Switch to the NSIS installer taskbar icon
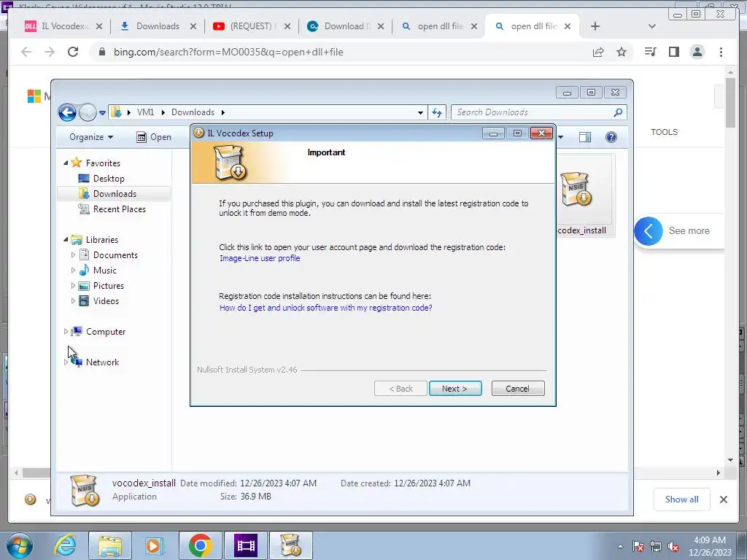The height and width of the screenshot is (560, 747). pos(290,545)
